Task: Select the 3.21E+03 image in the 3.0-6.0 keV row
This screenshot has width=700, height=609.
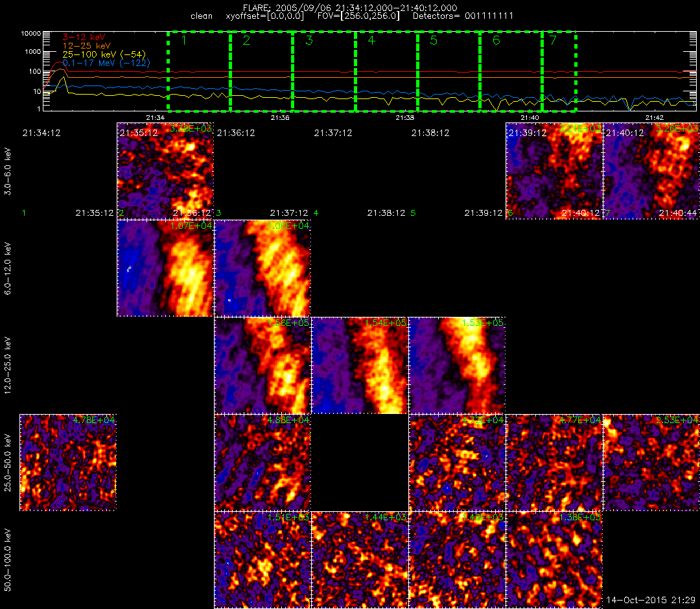Action: (x=554, y=171)
